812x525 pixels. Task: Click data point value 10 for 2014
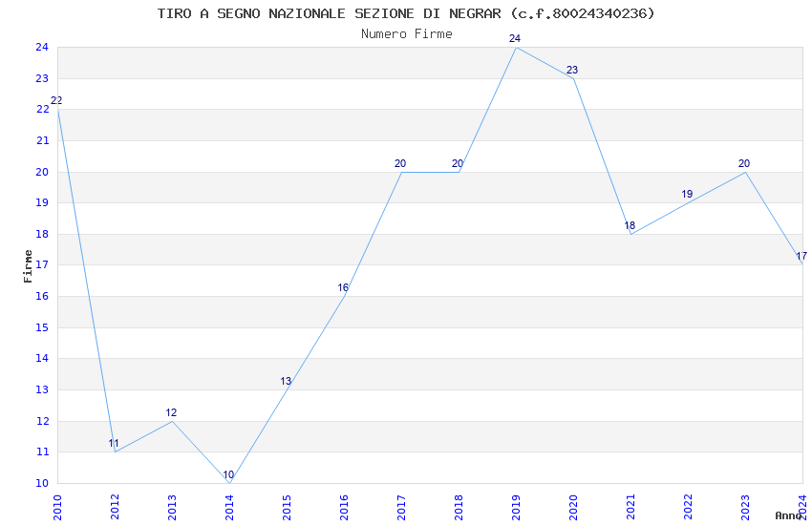[228, 474]
